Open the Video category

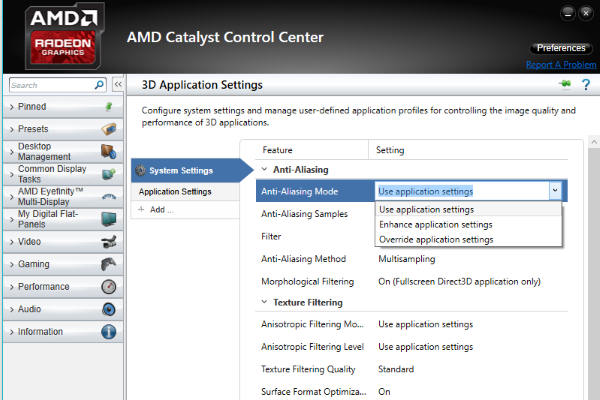(x=63, y=242)
